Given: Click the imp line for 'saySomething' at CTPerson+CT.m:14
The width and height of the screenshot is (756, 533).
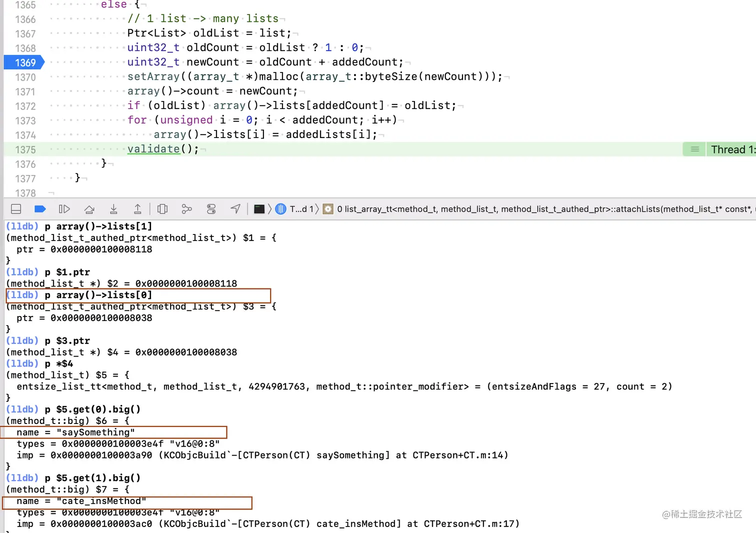Looking at the screenshot, I should pyautogui.click(x=262, y=455).
